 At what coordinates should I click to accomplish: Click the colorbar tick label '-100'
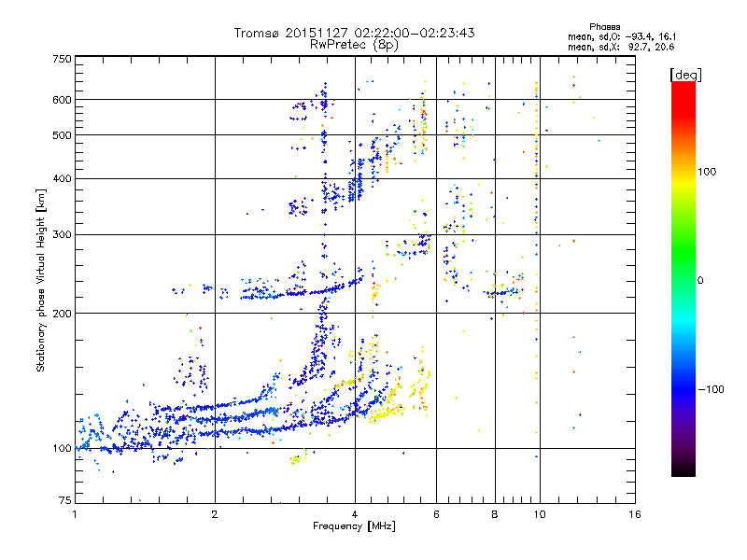pos(712,389)
